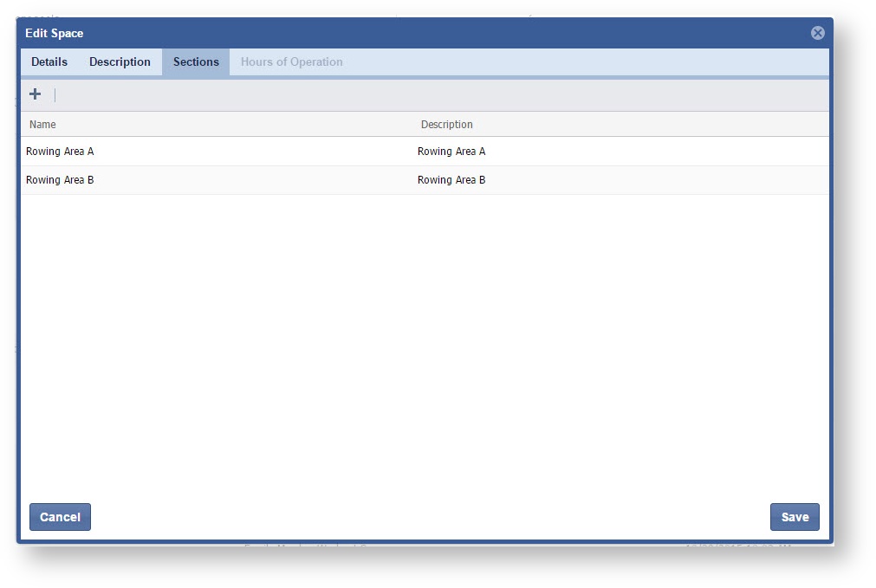The width and height of the screenshot is (876, 588).
Task: Sort by the Name column header
Action: (x=42, y=125)
